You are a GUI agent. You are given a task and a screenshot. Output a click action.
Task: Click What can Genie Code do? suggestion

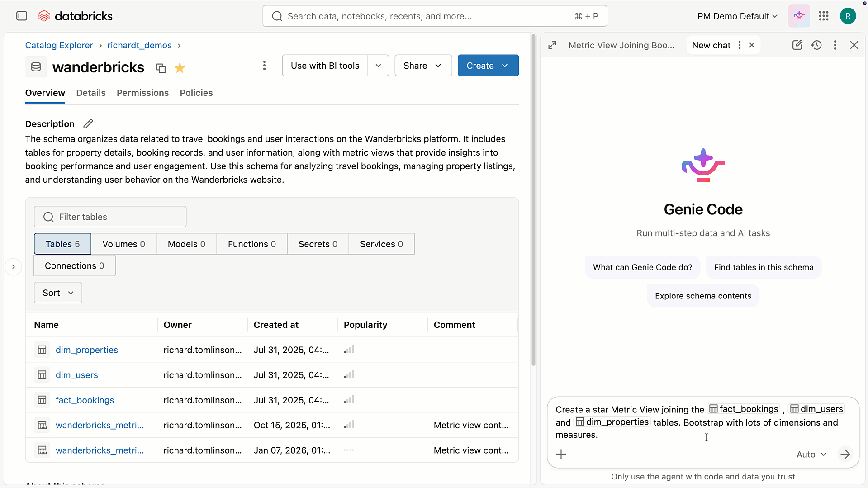click(x=642, y=267)
